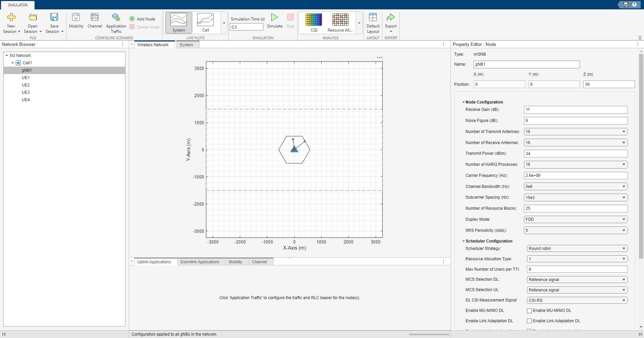Enable Link Adaptation DL
The width and height of the screenshot is (644, 338).
(530, 321)
